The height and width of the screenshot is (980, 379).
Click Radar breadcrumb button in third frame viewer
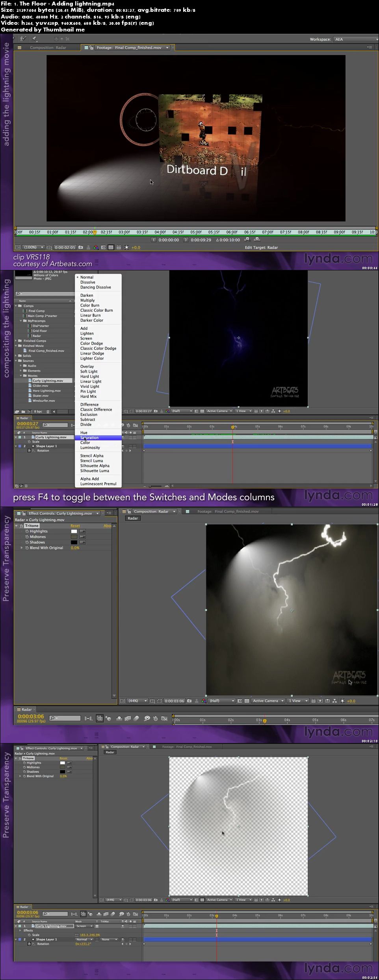pos(133,518)
